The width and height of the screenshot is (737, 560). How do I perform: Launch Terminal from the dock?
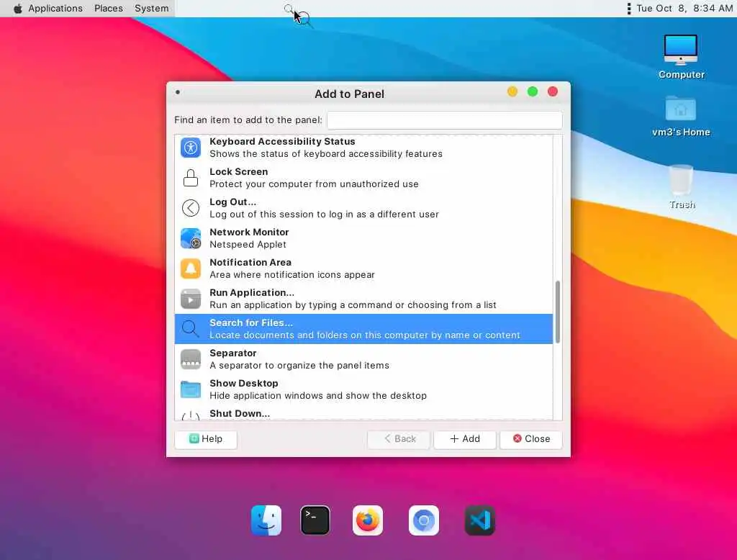pos(315,520)
